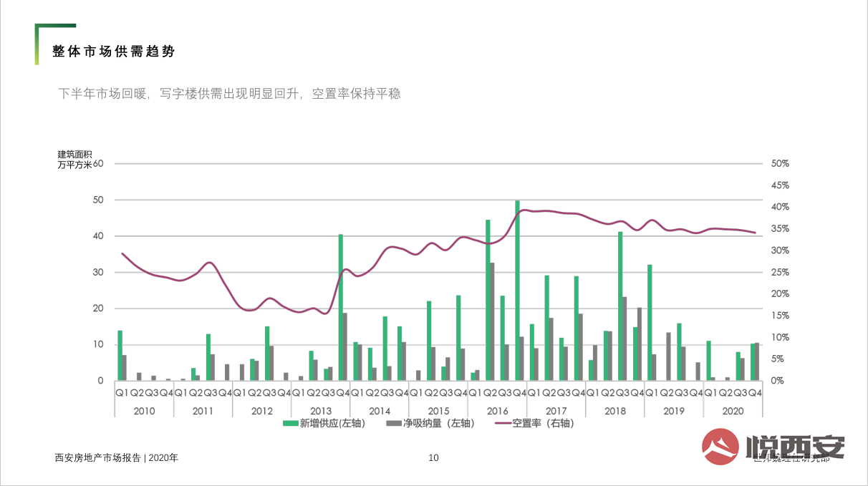
Task: Select the 2020 year label on the axis
Action: (733, 411)
